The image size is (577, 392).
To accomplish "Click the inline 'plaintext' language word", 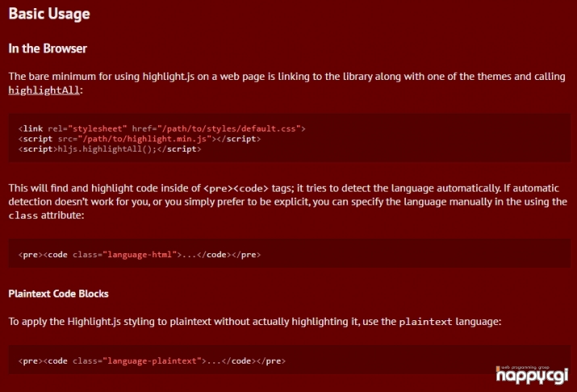I will (x=425, y=322).
